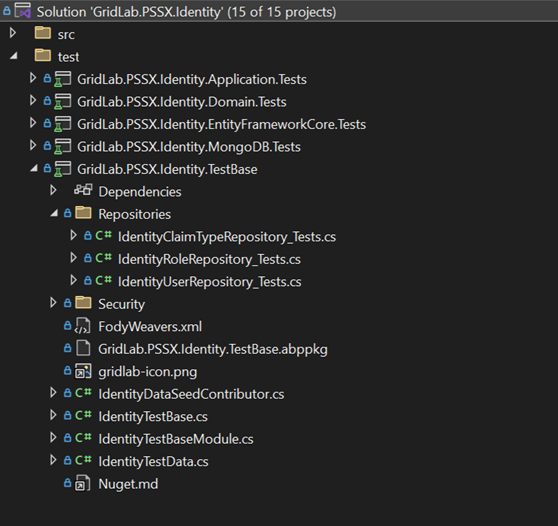
Task: Click the test project icon for Application.Tests
Action: [63, 79]
